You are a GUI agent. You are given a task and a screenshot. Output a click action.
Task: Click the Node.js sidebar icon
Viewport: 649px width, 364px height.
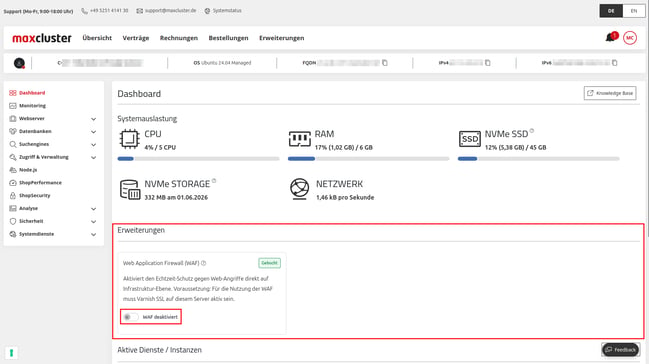click(13, 170)
